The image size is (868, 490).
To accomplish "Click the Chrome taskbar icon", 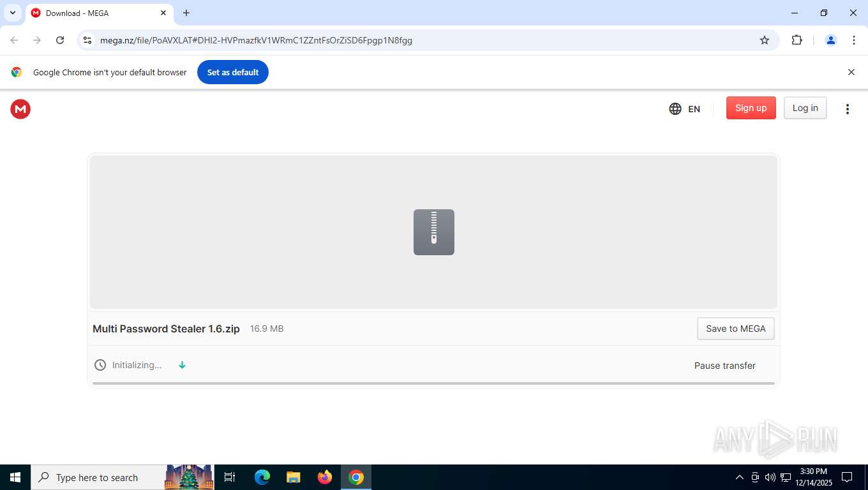I will coord(356,477).
